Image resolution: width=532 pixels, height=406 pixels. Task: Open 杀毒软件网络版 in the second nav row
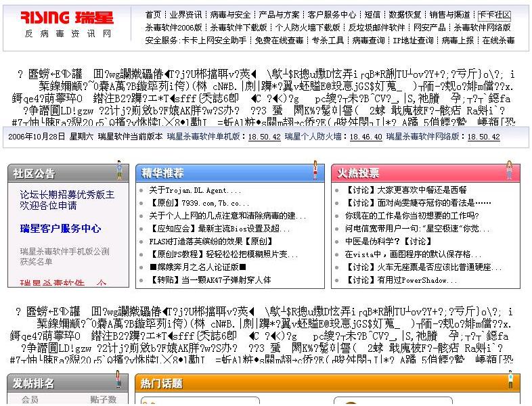point(482,28)
